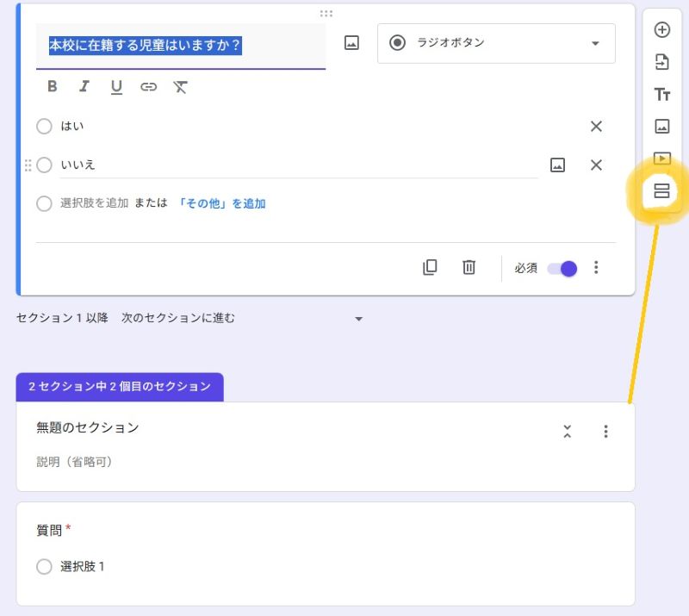This screenshot has width=689, height=616.
Task: Apply bold formatting to question text
Action: coord(53,86)
